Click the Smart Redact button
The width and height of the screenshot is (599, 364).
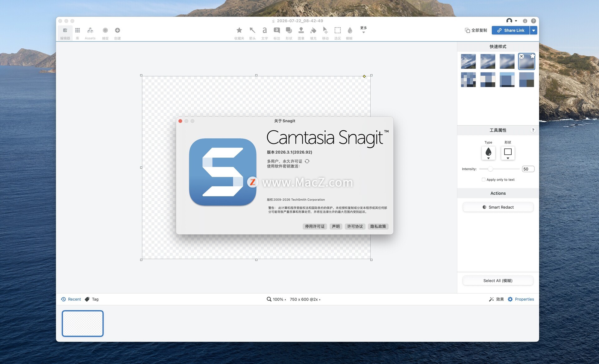(498, 207)
